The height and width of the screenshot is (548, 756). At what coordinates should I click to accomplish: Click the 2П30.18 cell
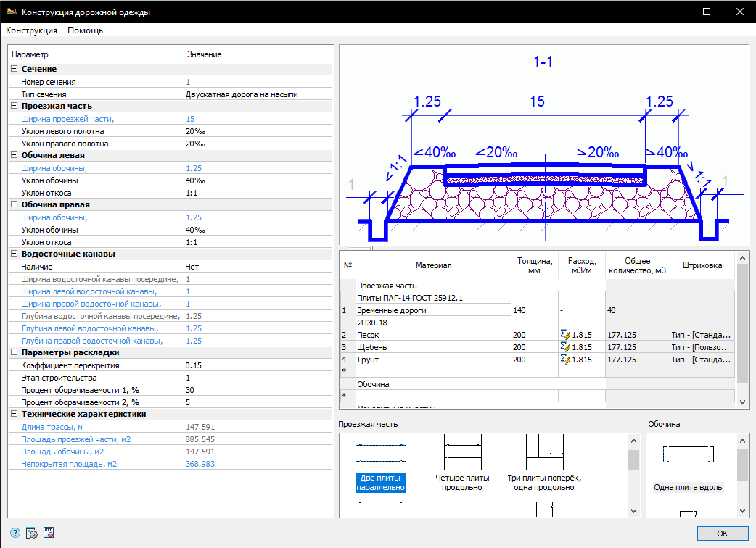(x=433, y=323)
